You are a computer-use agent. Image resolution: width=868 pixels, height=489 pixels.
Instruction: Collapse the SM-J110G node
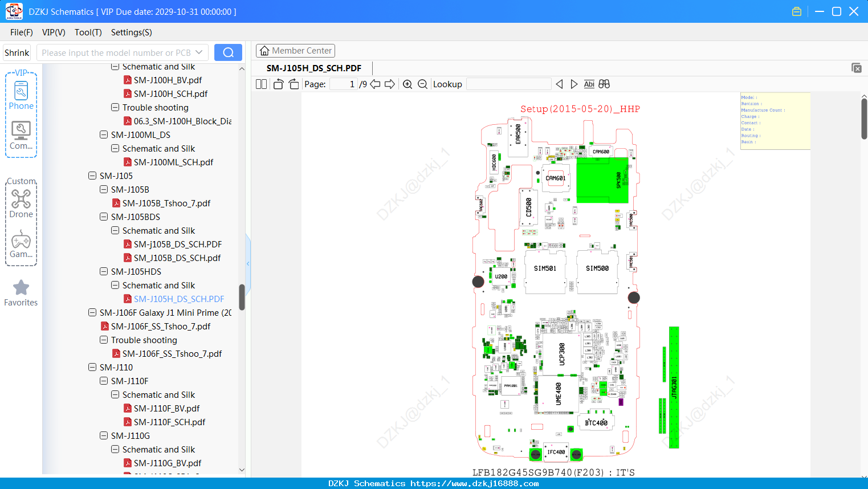pos(104,436)
